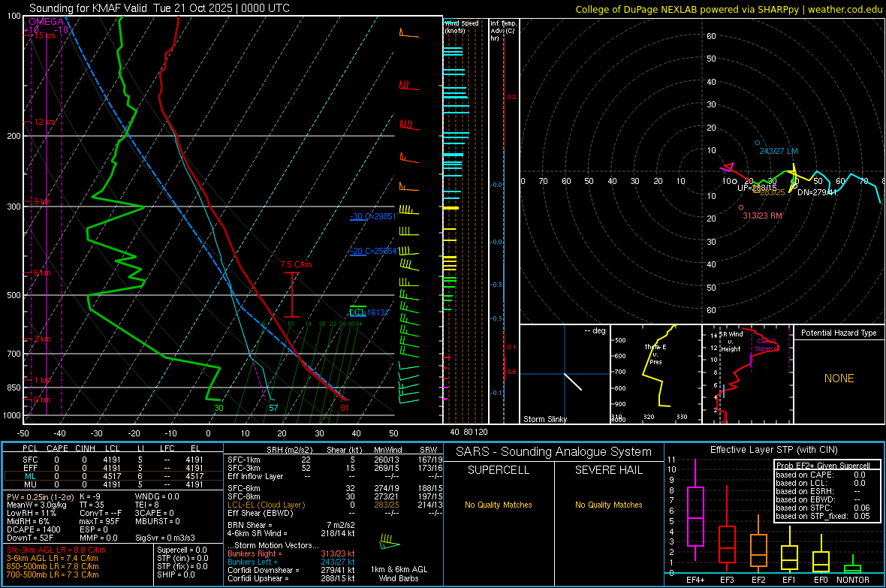Click the blue left-mover circle marker on hodograph

coord(757,143)
